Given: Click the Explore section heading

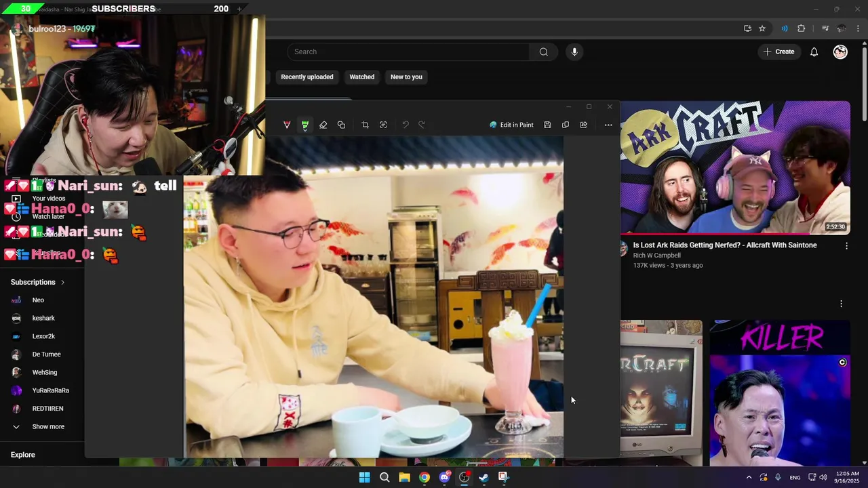Looking at the screenshot, I should point(22,455).
